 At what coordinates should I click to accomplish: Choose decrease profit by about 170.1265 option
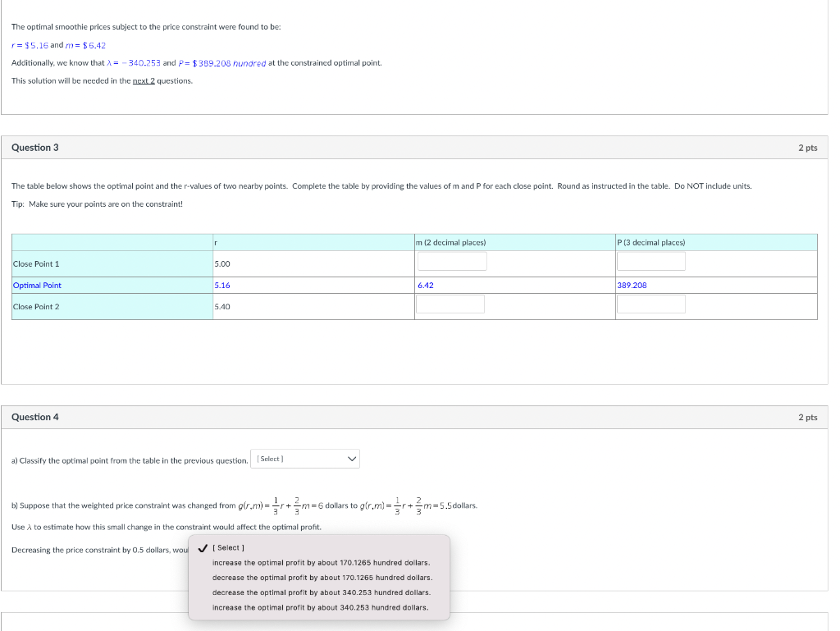[322, 578]
